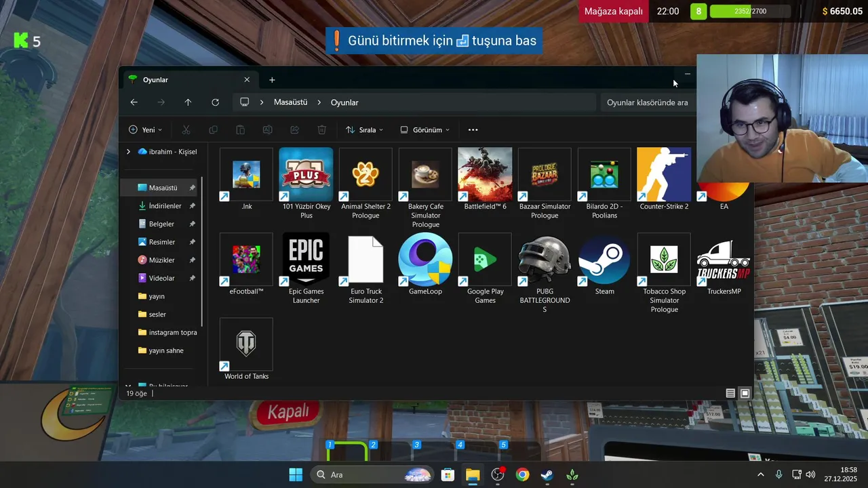868x488 pixels.
Task: Open the Görünüm view dropdown
Action: (425, 129)
